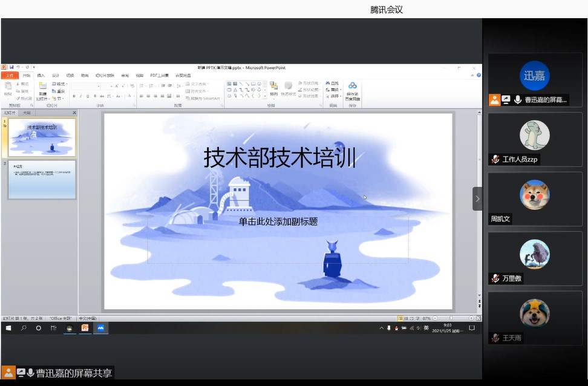Toggle Italic text formatting
Image resolution: width=588 pixels, height=386 pixels.
(x=81, y=96)
